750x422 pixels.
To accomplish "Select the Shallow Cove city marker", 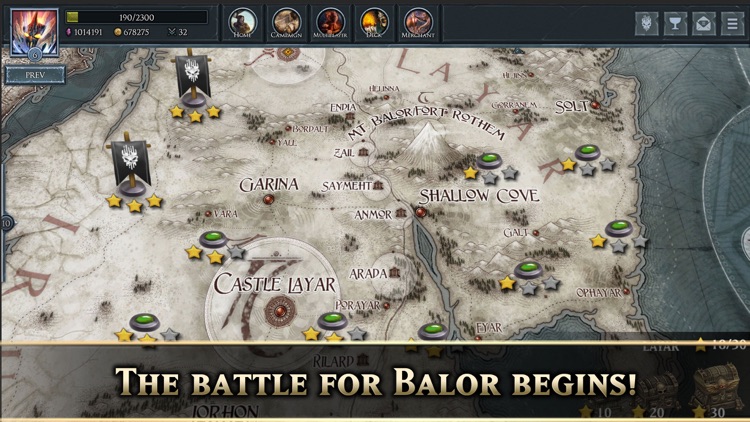I will pos(421,212).
